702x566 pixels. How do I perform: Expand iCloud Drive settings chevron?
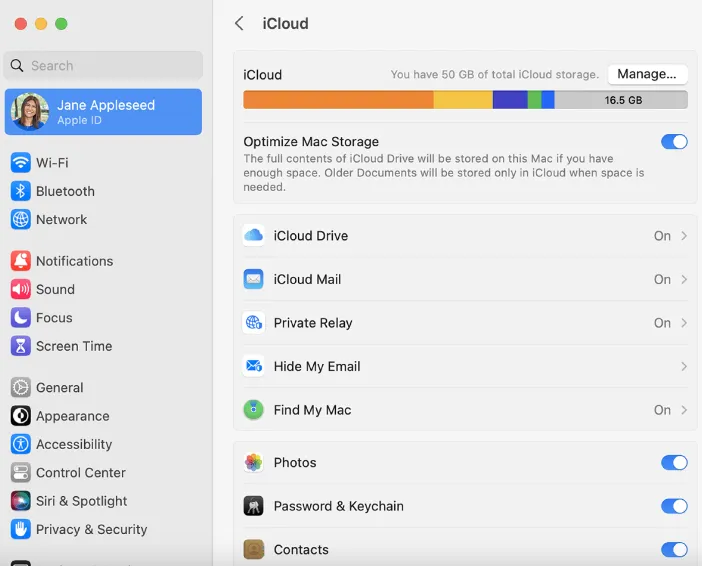pos(684,236)
